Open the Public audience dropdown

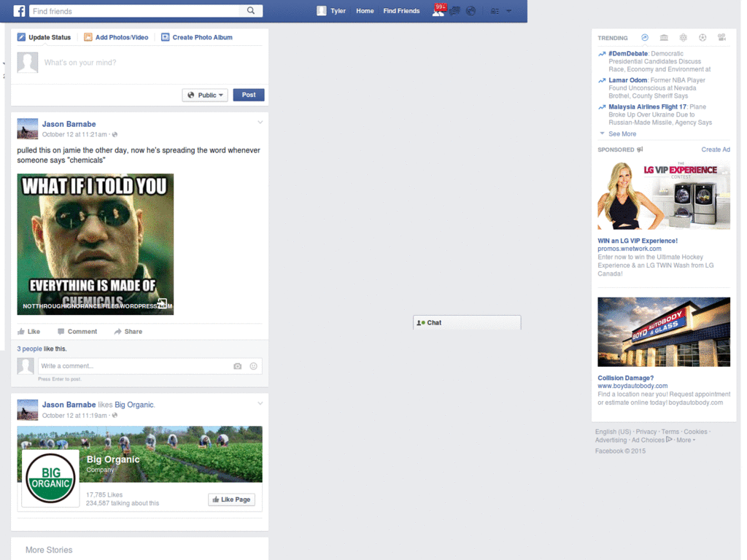tap(205, 96)
